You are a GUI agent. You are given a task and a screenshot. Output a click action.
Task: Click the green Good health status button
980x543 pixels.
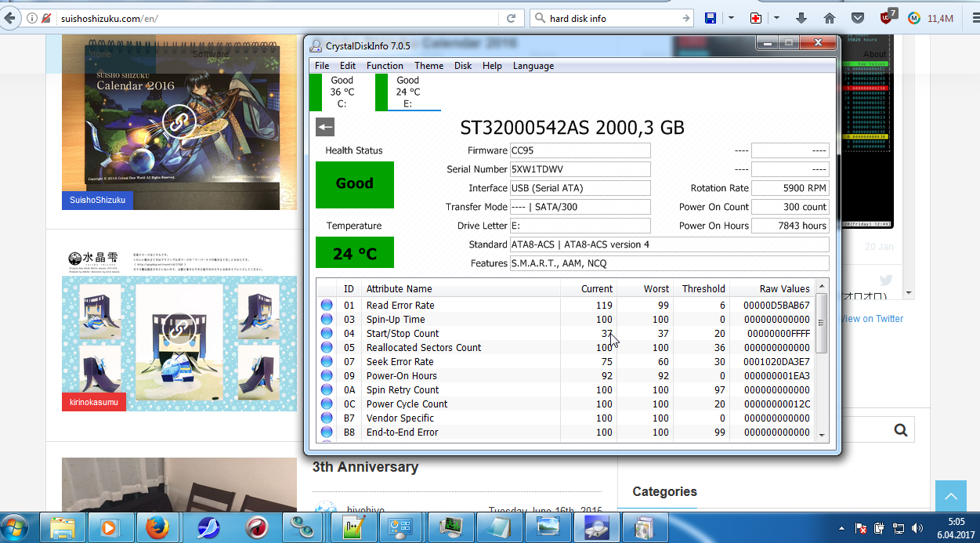click(354, 184)
